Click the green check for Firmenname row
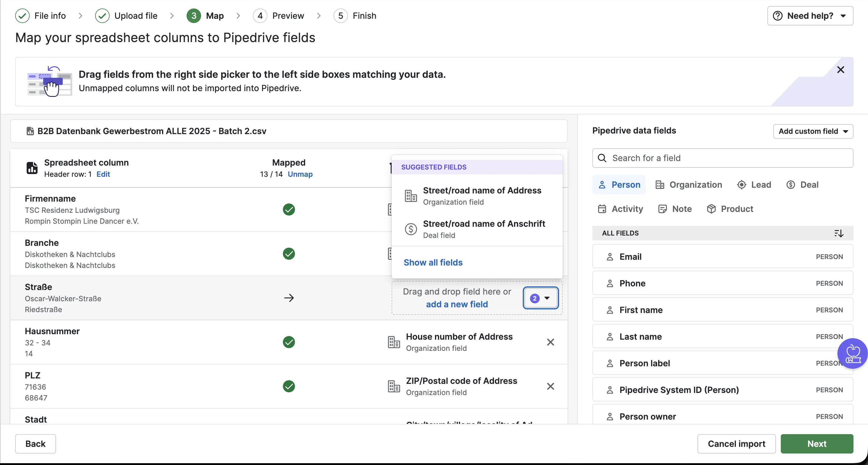Viewport: 868px width, 465px height. coord(289,209)
